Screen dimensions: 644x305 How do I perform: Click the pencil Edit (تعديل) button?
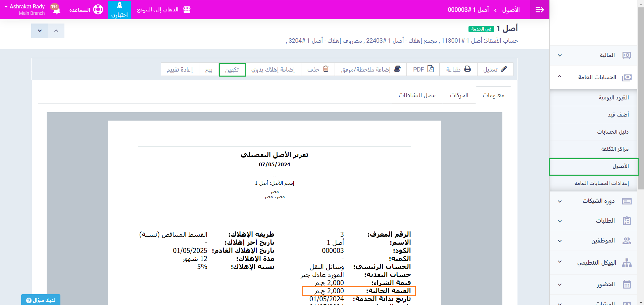[x=495, y=70]
